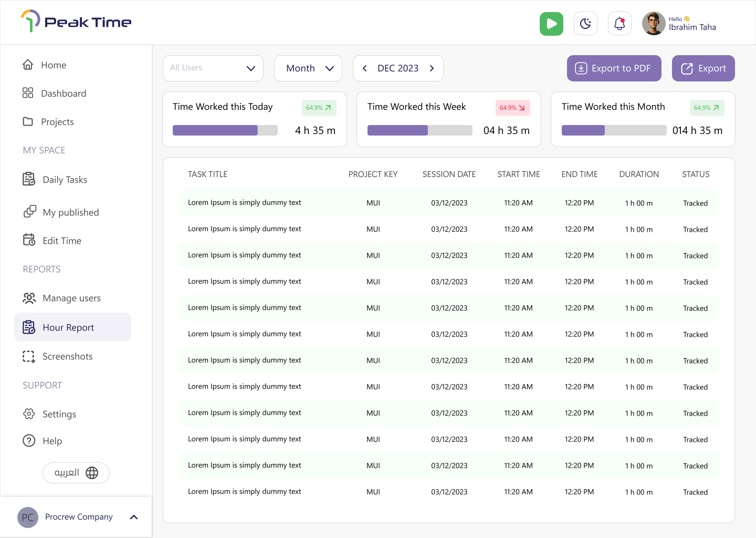Go to the previous month before DEC 2023
Screen dimensions: 756x538
(x=365, y=68)
